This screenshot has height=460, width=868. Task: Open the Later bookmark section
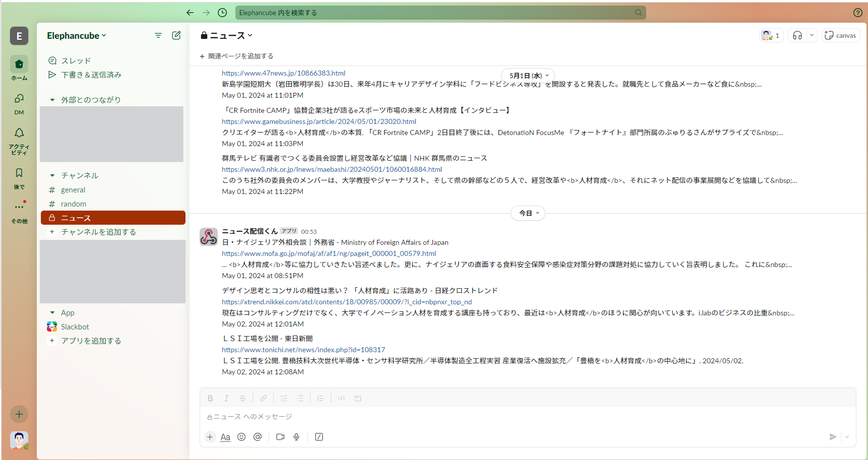(19, 178)
